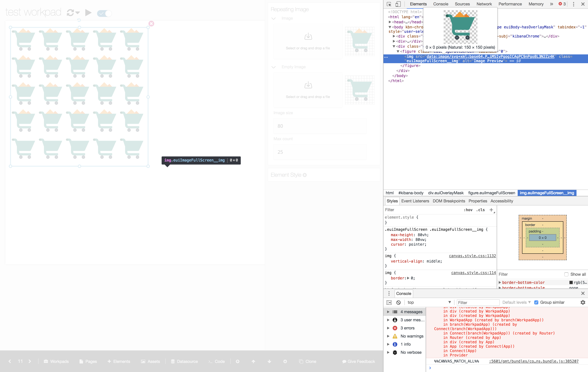This screenshot has width=588, height=372.
Task: Open the Assets panel from the bottom toolbar
Action: [x=151, y=361]
